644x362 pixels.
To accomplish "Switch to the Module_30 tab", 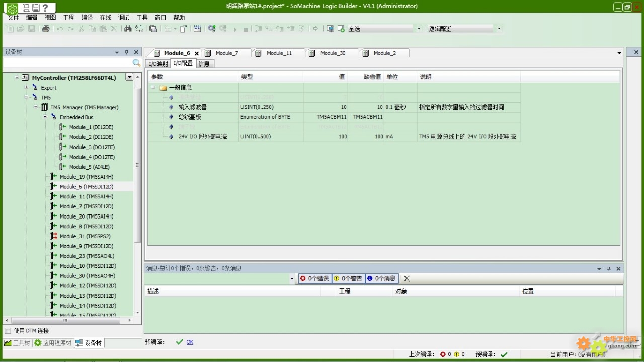I will point(333,53).
